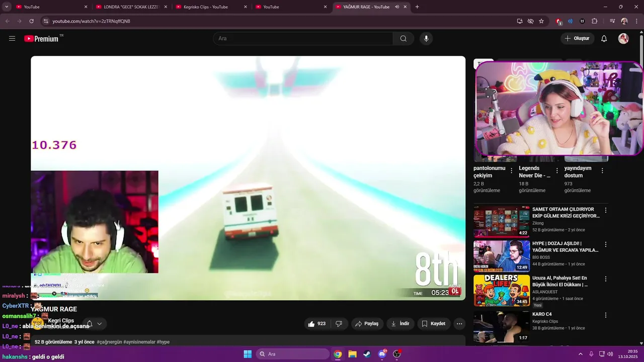The height and width of the screenshot is (362, 644).
Task: View site information icon in address bar
Action: click(46, 21)
